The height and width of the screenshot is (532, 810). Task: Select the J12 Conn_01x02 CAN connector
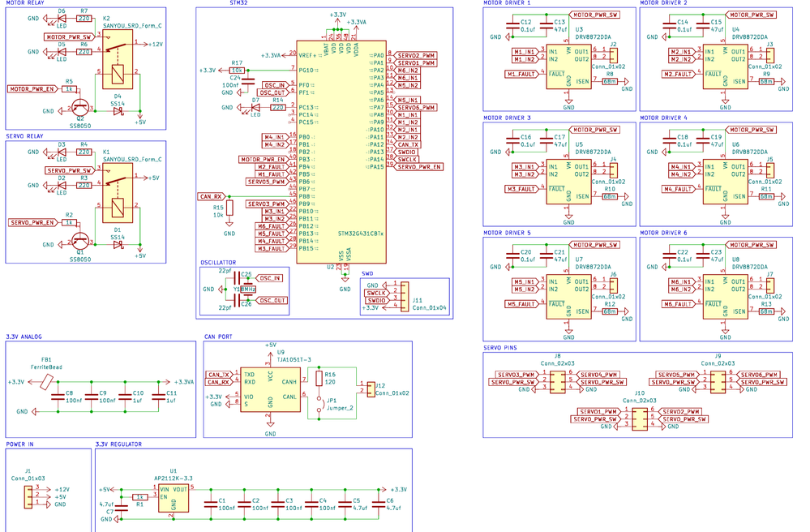tap(371, 389)
